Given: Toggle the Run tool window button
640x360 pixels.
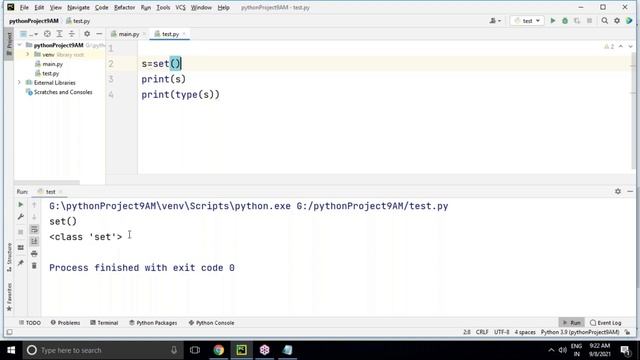Looking at the screenshot, I should (571, 322).
